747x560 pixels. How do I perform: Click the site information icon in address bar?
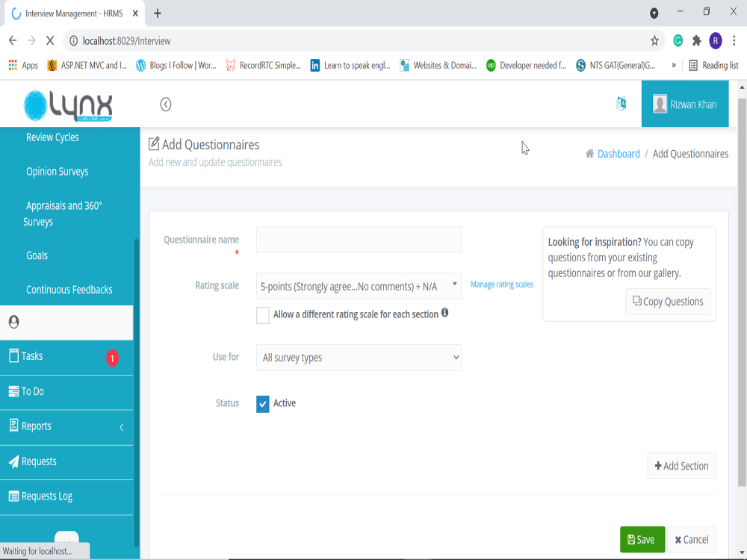(73, 41)
